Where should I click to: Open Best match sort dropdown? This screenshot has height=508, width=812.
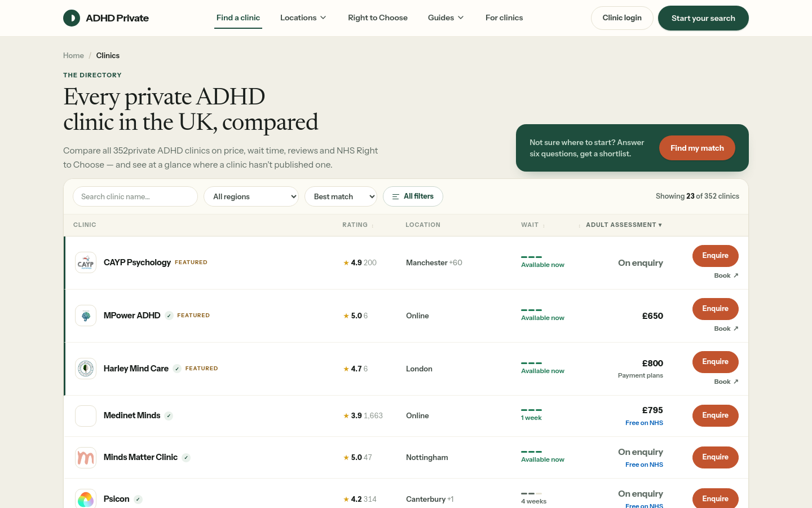341,196
